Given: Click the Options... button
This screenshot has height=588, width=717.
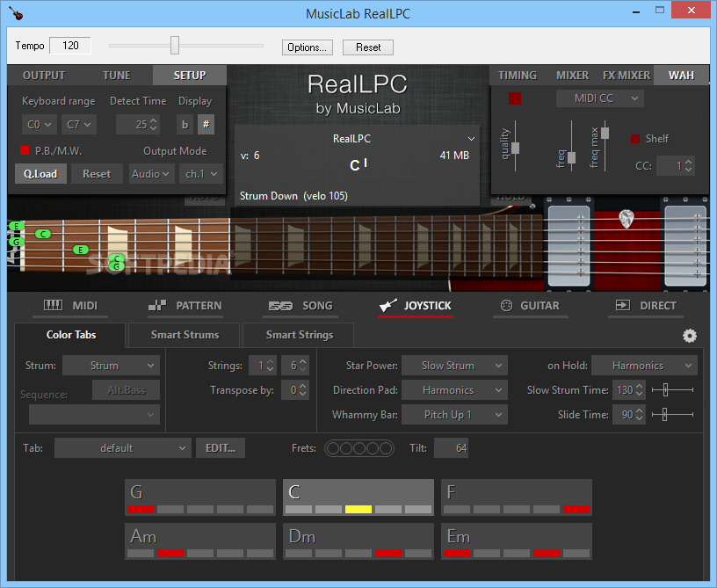Looking at the screenshot, I should click(x=307, y=47).
